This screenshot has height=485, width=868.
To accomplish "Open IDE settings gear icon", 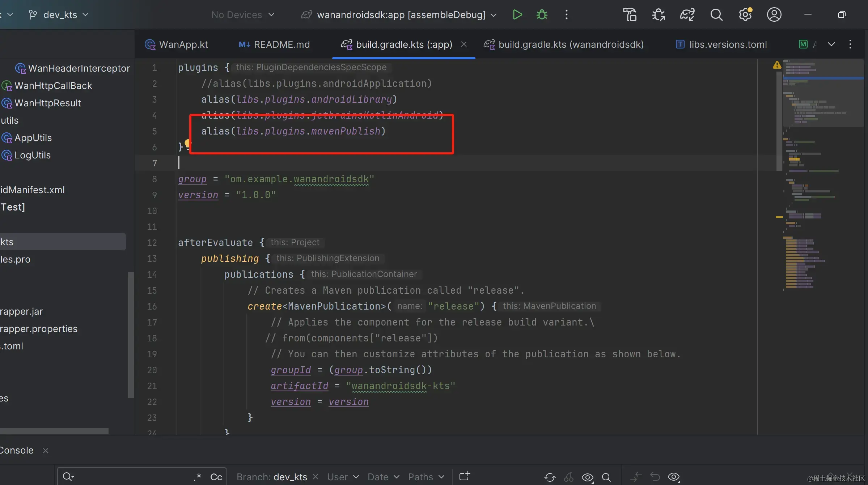I will (x=745, y=15).
